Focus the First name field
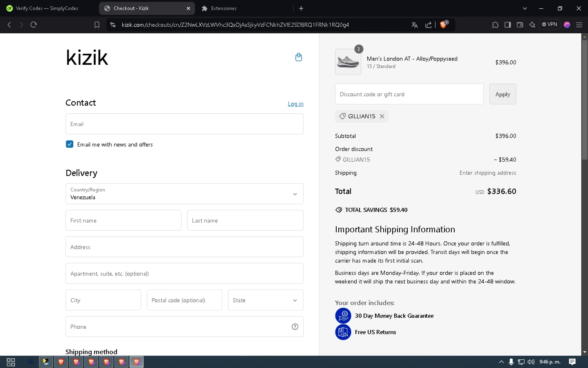Screen dimensions: 588x368 click(123, 220)
